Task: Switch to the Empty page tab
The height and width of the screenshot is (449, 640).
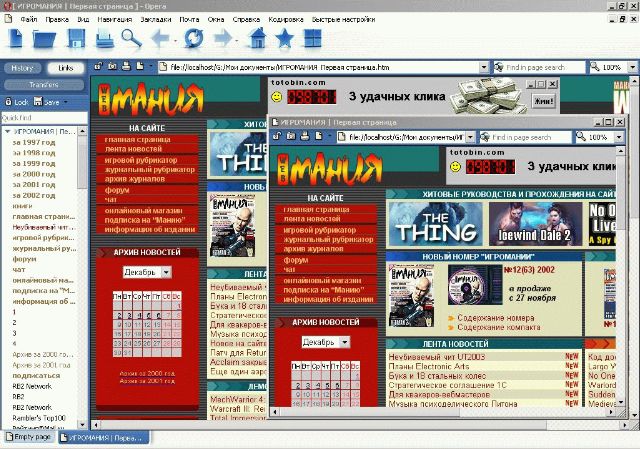Action: coord(29,437)
